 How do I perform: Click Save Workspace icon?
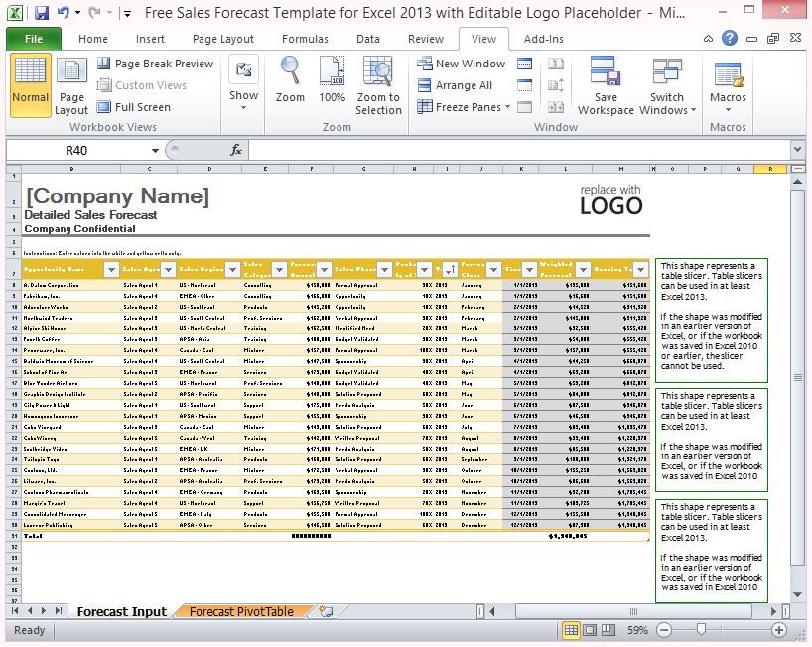(x=606, y=85)
